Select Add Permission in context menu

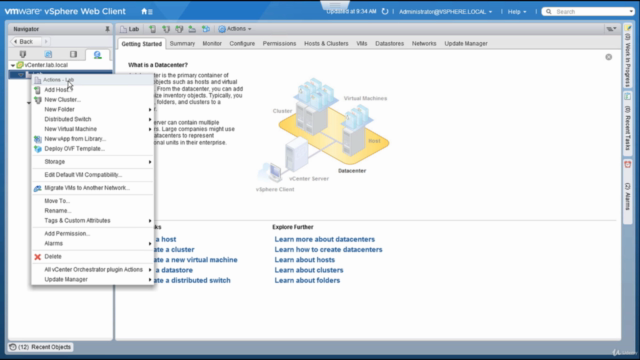(67, 233)
